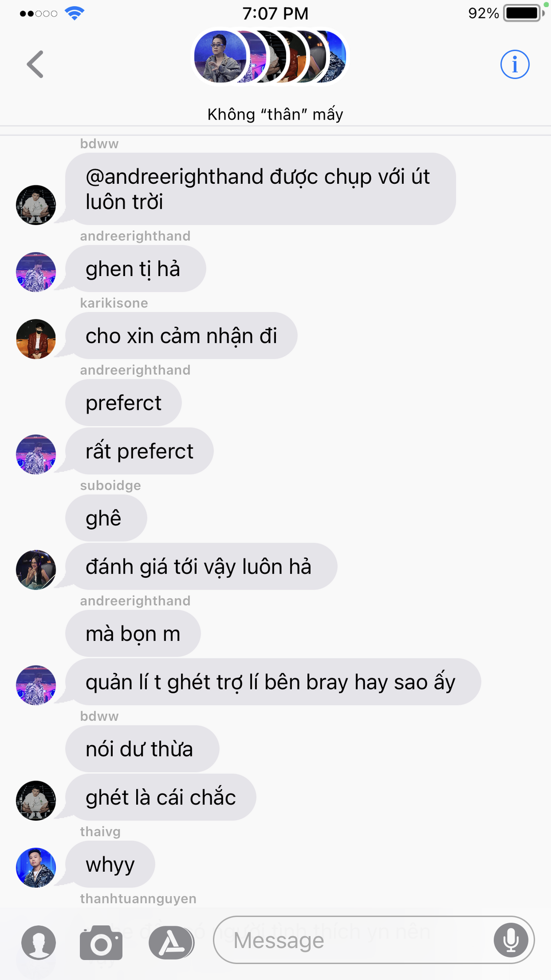Image resolution: width=551 pixels, height=980 pixels.
Task: Select the 'ghét là cái chắc' bubble
Action: 161,797
